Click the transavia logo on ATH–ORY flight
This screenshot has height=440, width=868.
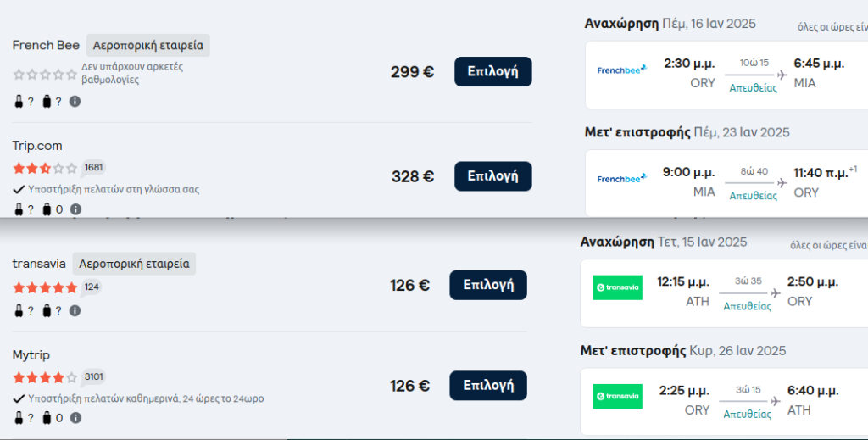tap(617, 287)
